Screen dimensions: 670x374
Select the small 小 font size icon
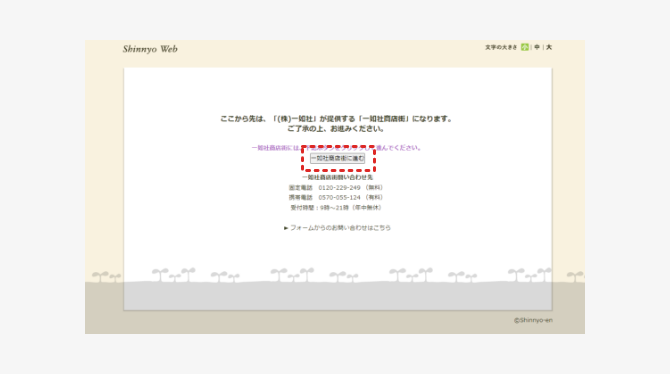(x=525, y=47)
